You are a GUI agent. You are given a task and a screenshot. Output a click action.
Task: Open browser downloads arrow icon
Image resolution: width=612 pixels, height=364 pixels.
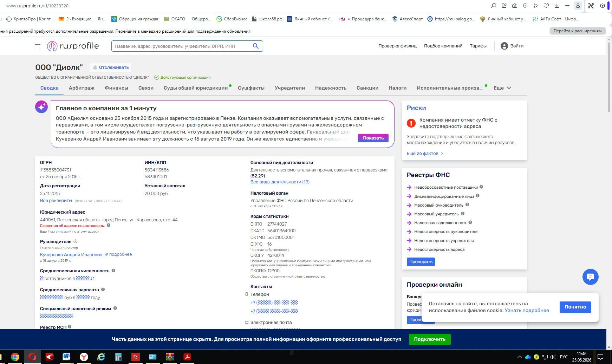tap(557, 6)
